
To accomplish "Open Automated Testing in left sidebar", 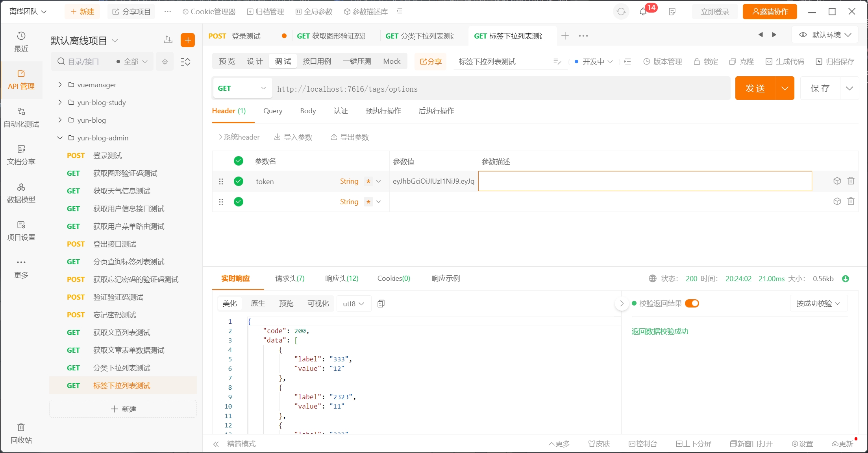I will 21,117.
